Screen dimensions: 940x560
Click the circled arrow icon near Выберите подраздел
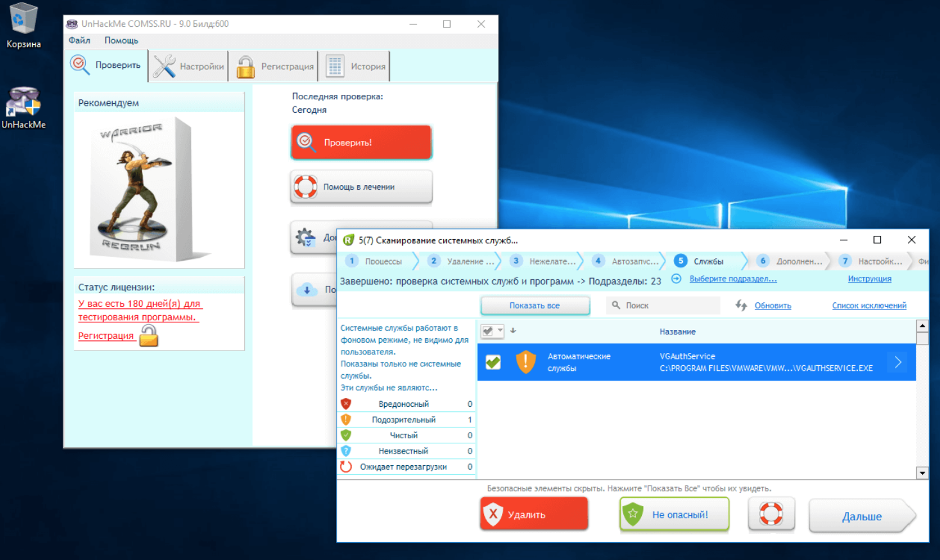pyautogui.click(x=676, y=279)
